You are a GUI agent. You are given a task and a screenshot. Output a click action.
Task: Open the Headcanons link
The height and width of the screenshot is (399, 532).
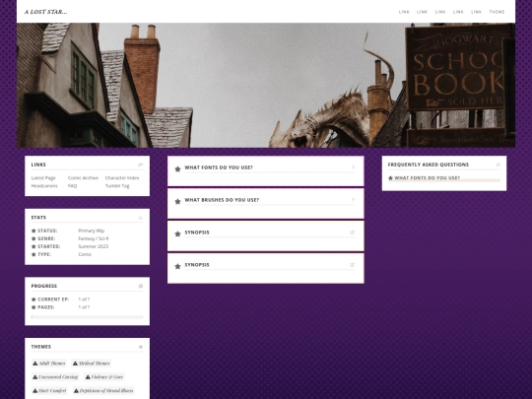(x=44, y=186)
